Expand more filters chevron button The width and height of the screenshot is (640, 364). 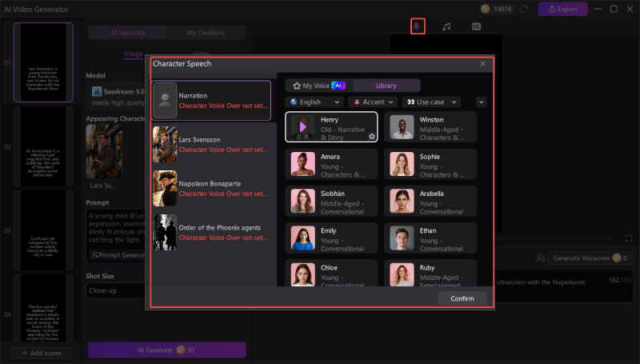point(481,102)
